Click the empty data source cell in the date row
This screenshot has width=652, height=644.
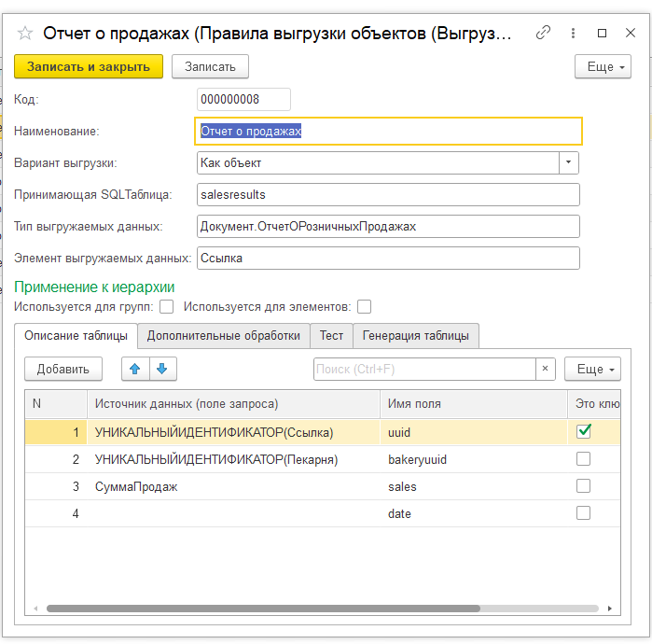pos(234,513)
